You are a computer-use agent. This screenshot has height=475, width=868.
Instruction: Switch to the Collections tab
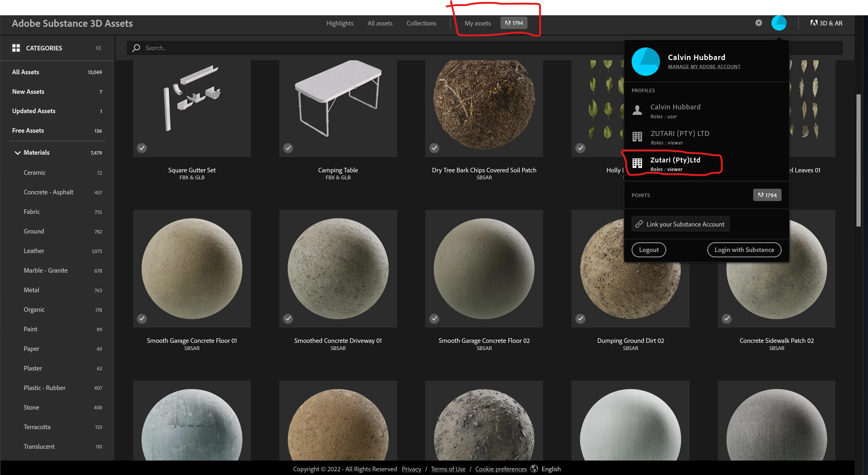(421, 23)
